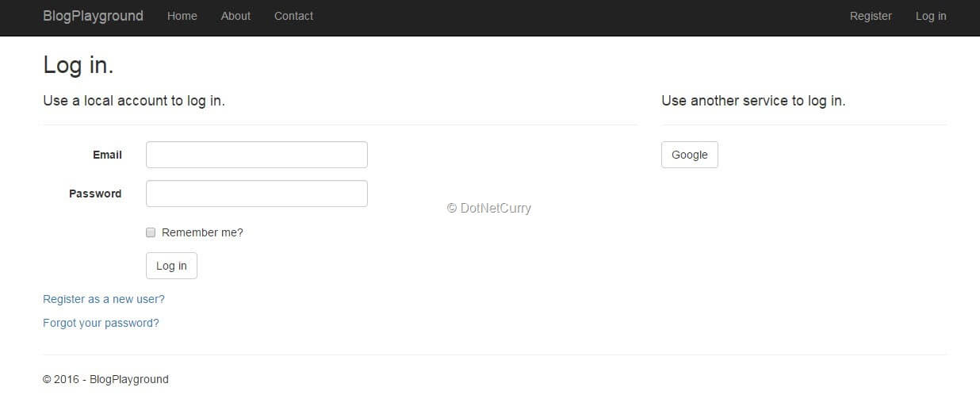
Task: Click the Password field label
Action: coord(95,194)
